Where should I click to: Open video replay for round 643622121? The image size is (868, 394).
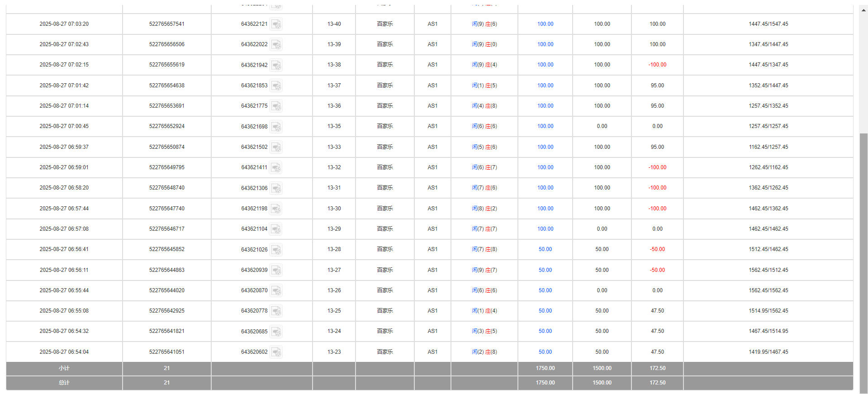pyautogui.click(x=276, y=24)
